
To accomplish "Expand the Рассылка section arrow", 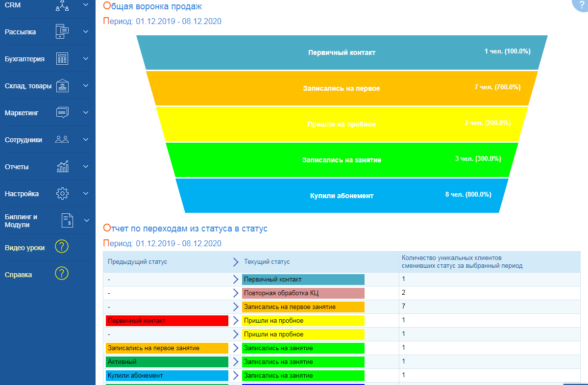I will coord(86,32).
